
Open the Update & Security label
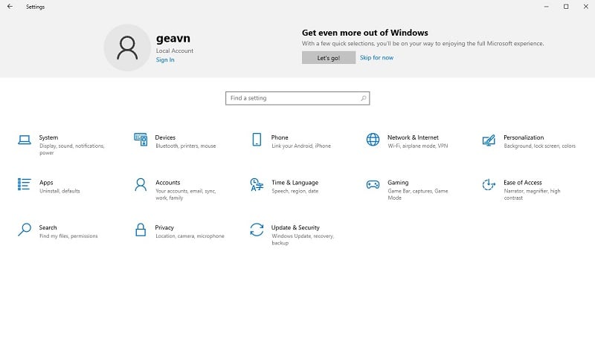295,227
